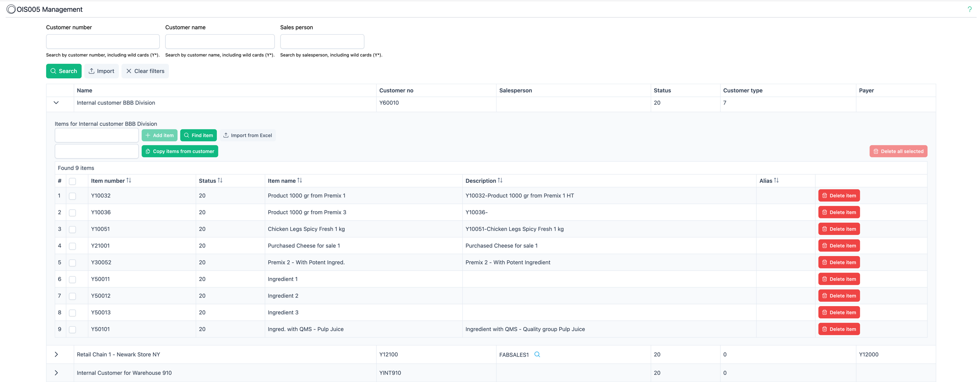The image size is (980, 382).
Task: Click the upload icon on Import from Excel
Action: click(226, 135)
